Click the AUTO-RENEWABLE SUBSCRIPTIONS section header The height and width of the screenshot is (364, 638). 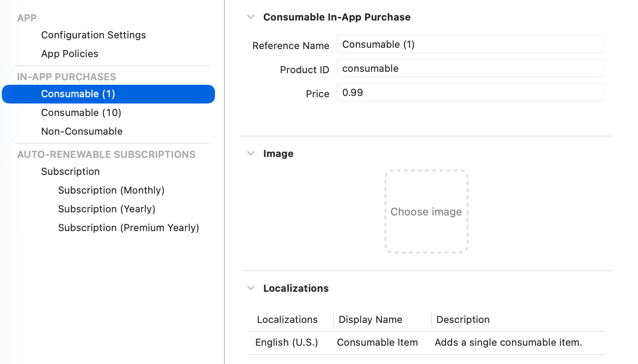point(106,154)
